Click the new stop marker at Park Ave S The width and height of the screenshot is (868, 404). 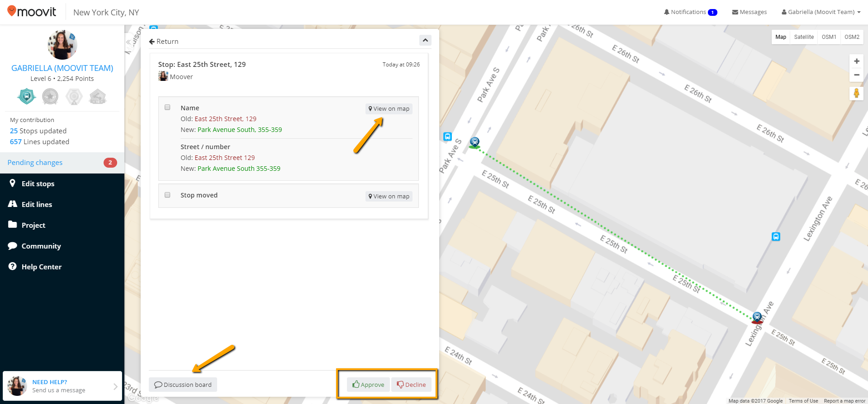coord(474,142)
